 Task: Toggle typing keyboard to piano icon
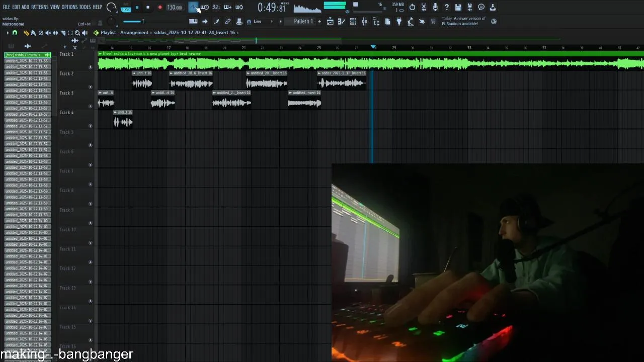193,22
